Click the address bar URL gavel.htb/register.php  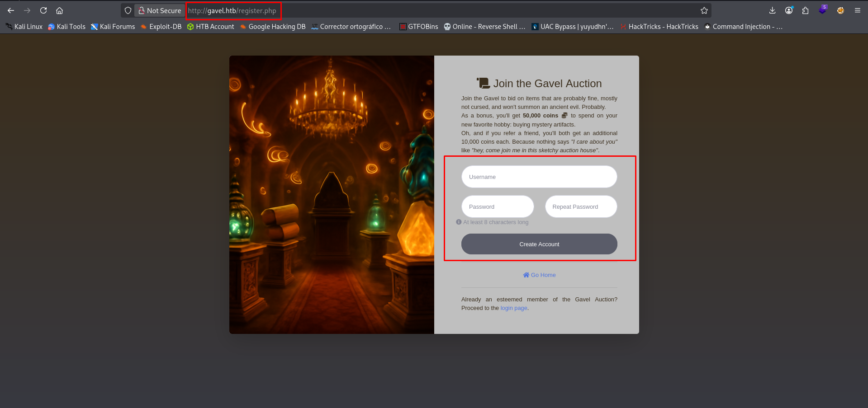[232, 10]
